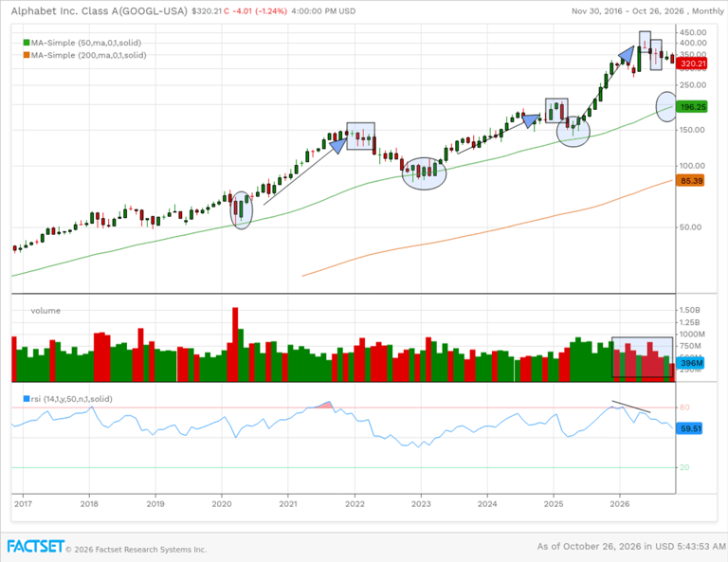Click the orange 85.39 moving average tag
The width and height of the screenshot is (728, 562).
coord(690,180)
